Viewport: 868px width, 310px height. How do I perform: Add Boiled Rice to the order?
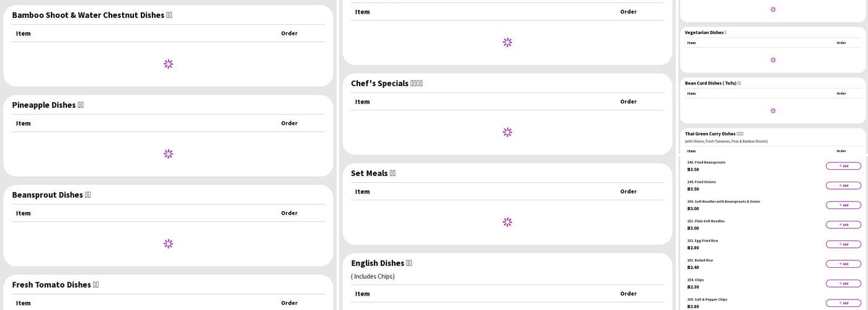click(x=843, y=264)
